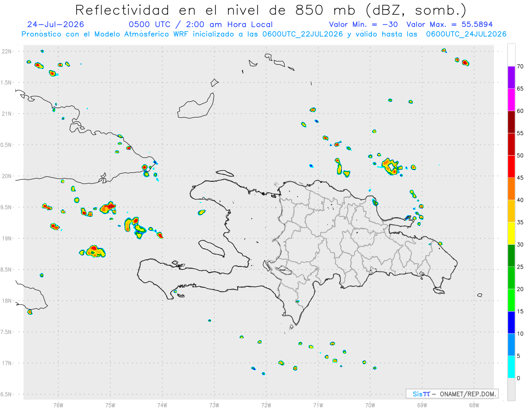Image resolution: width=532 pixels, height=411 pixels.
Task: Select the yellow 30–35 dBZ colorbar segment
Action: pyautogui.click(x=511, y=233)
